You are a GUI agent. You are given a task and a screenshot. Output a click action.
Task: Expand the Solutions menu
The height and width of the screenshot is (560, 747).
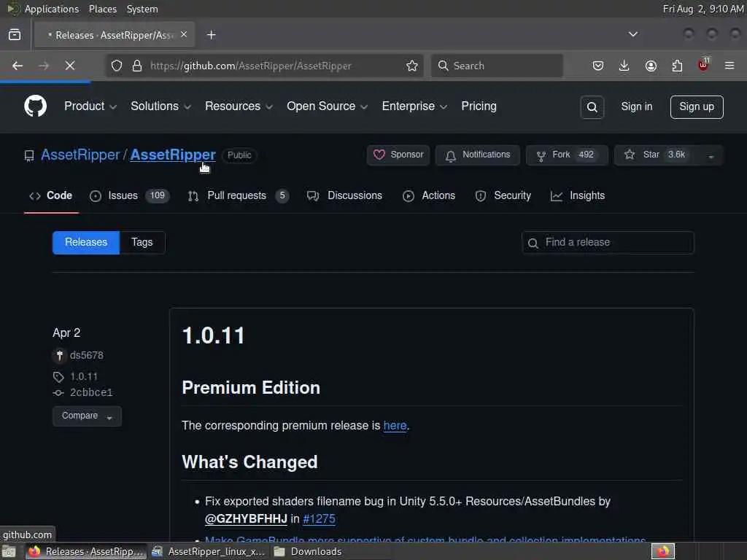pos(160,106)
